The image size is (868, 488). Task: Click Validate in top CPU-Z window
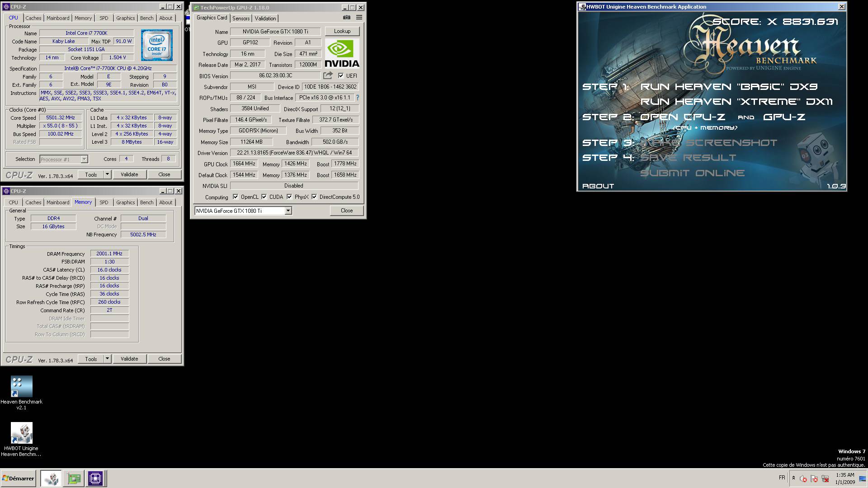point(129,174)
